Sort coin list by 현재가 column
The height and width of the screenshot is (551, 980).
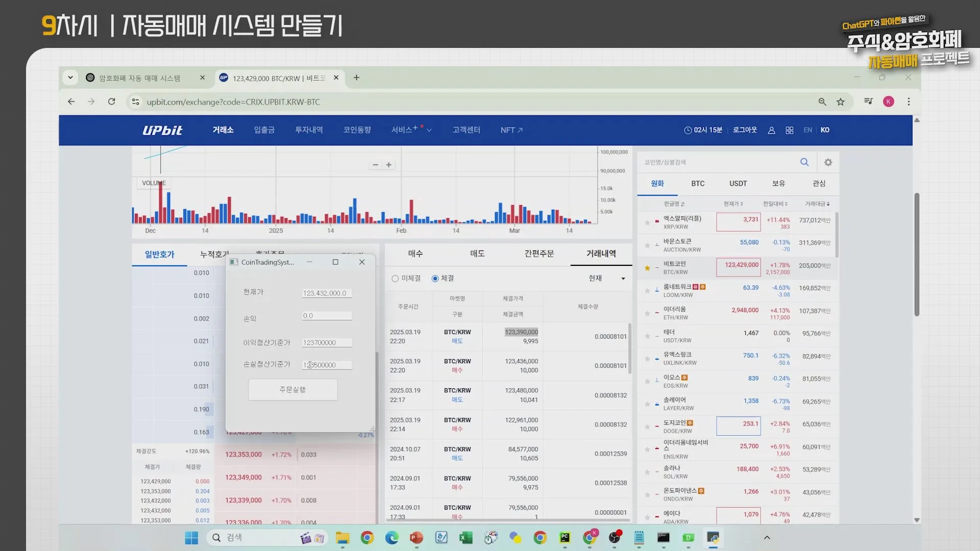[733, 204]
